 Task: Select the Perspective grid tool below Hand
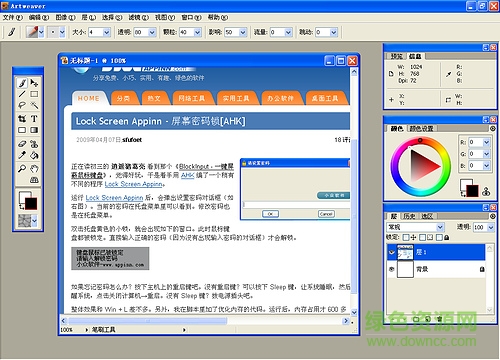coord(34,180)
